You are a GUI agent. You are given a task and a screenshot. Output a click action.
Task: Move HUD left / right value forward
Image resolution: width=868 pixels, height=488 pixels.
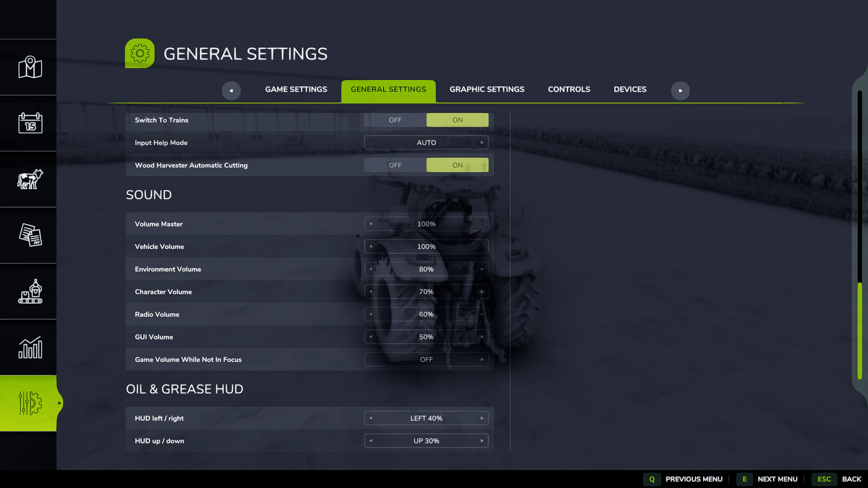pyautogui.click(x=482, y=418)
